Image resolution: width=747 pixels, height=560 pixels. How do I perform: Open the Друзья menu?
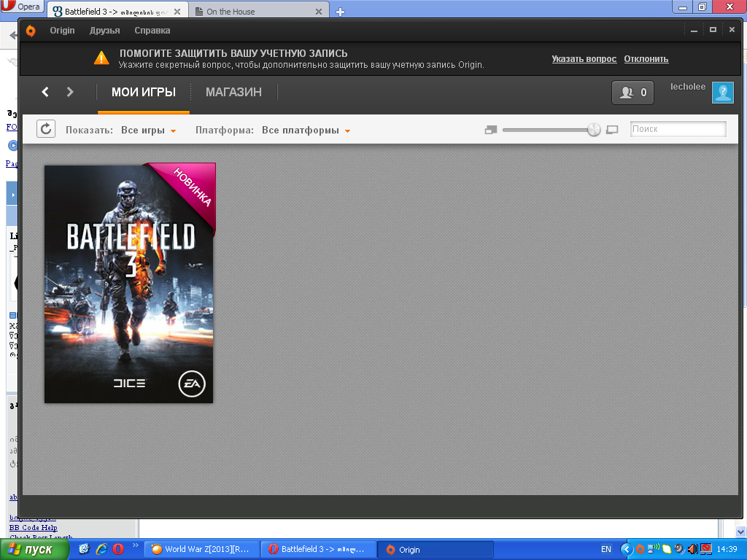click(x=105, y=31)
